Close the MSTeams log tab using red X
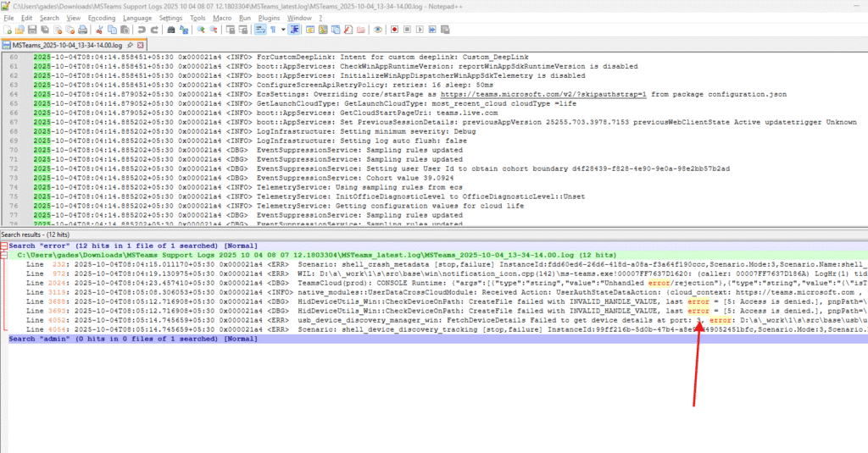This screenshot has height=453, width=868. point(141,45)
